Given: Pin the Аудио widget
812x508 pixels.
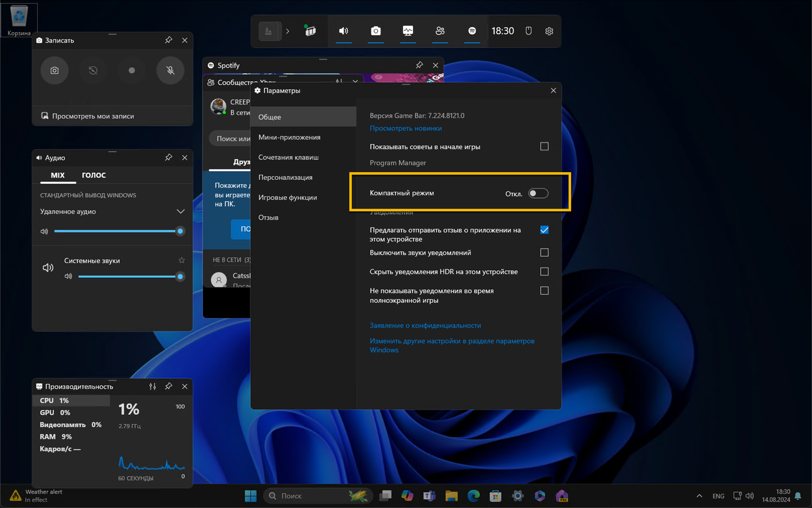Looking at the screenshot, I should click(x=169, y=158).
